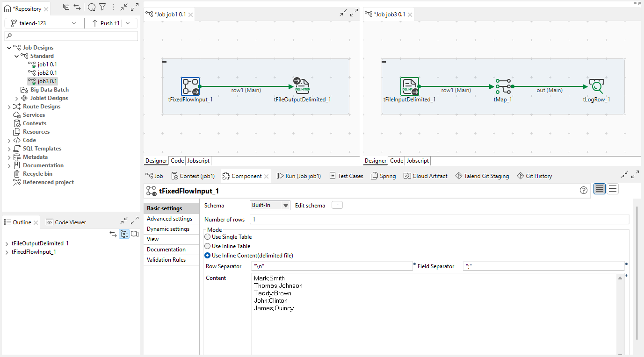Screen dimensions: 644x357
Task: Click the Edit schema ellipsis button
Action: point(337,205)
